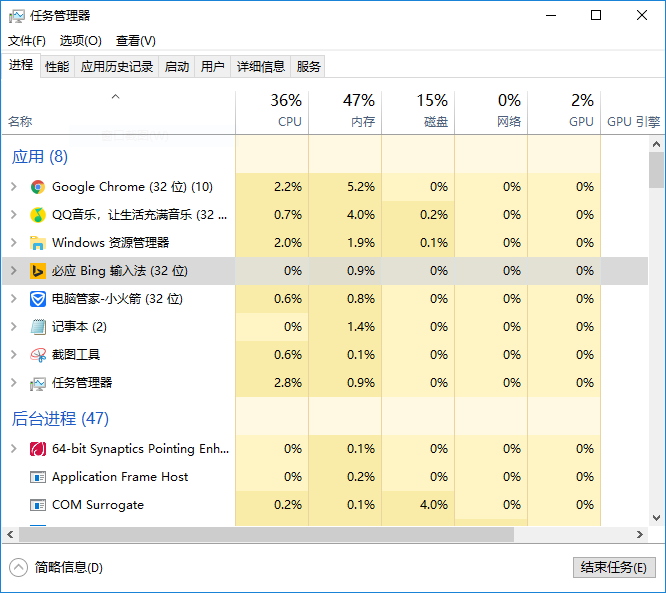Switch to the 性能 tab

point(57,67)
